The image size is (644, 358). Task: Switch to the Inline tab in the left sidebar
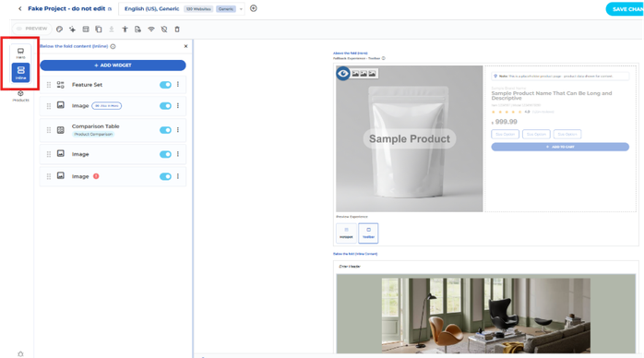point(20,73)
